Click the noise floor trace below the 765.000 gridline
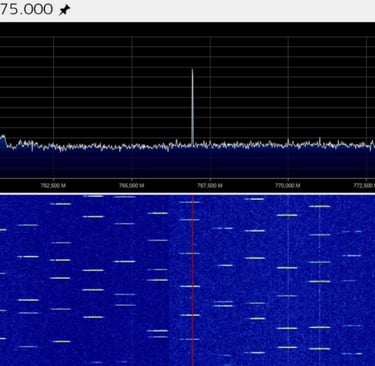The image size is (375, 366). click(132, 146)
